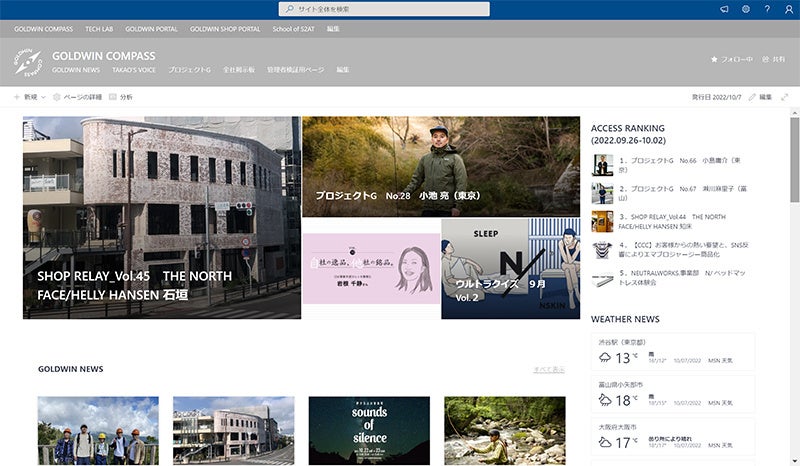Open School of S2AT in hub navigation
800x466 pixels.
click(293, 29)
